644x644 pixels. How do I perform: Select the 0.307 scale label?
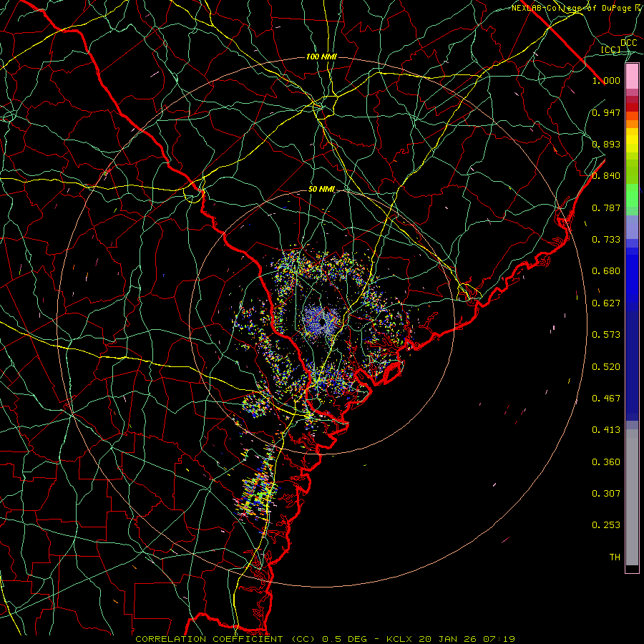(x=606, y=494)
